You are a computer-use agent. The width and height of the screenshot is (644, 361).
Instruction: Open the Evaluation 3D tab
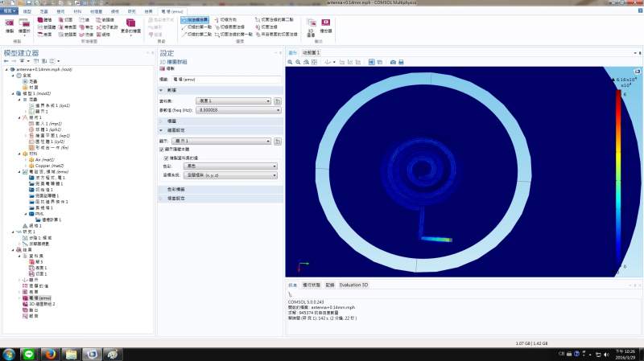[x=353, y=285]
